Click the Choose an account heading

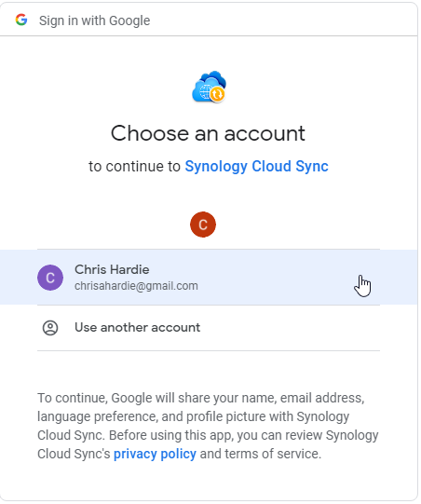click(x=208, y=133)
